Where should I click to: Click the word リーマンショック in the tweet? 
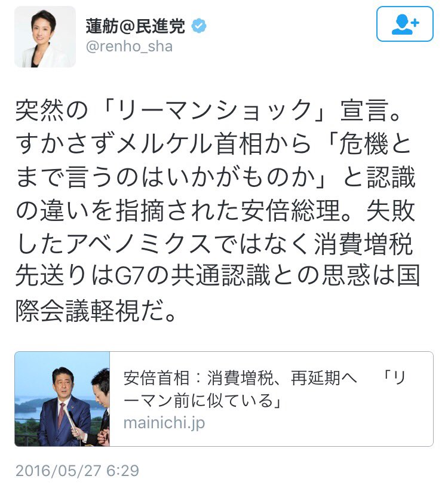coord(214,110)
